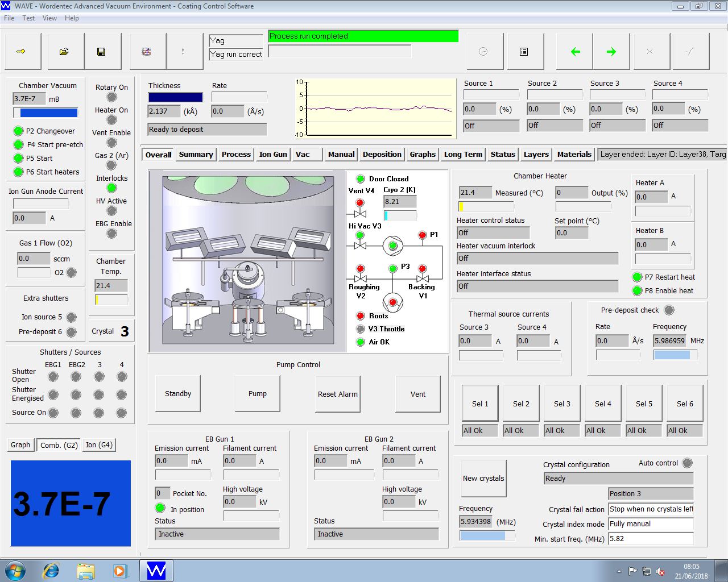Click the Vent V4 valve symbol

click(x=360, y=213)
